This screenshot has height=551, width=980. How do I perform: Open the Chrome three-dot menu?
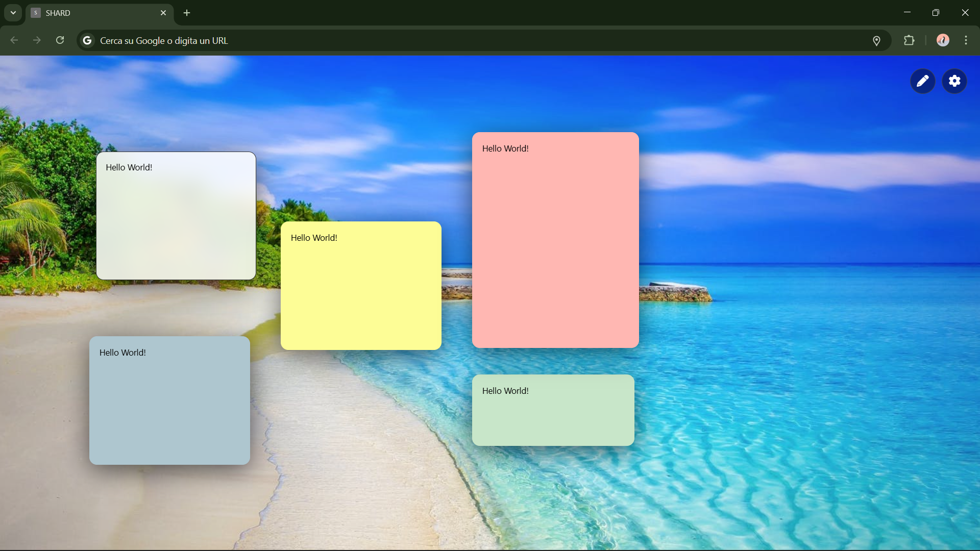point(966,40)
